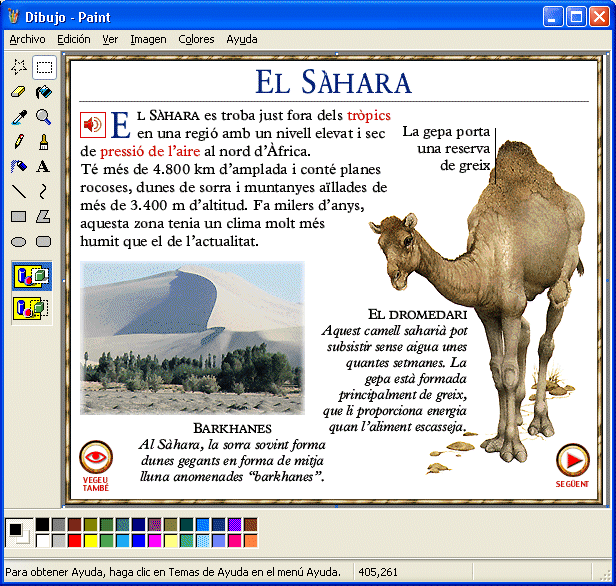Pick the brown color swatch in top row
The height and width of the screenshot is (586, 616).
[x=251, y=524]
